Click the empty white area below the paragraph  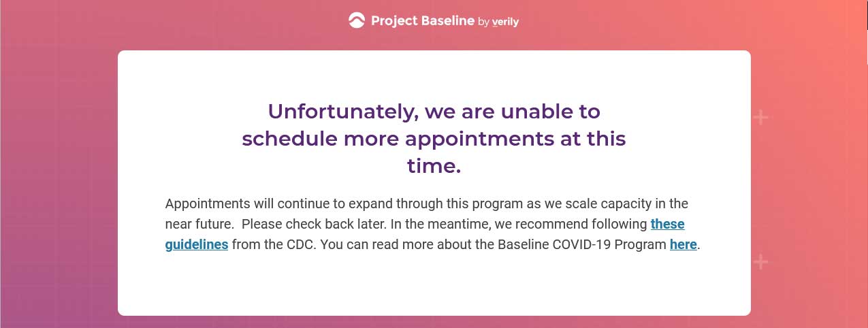434,286
